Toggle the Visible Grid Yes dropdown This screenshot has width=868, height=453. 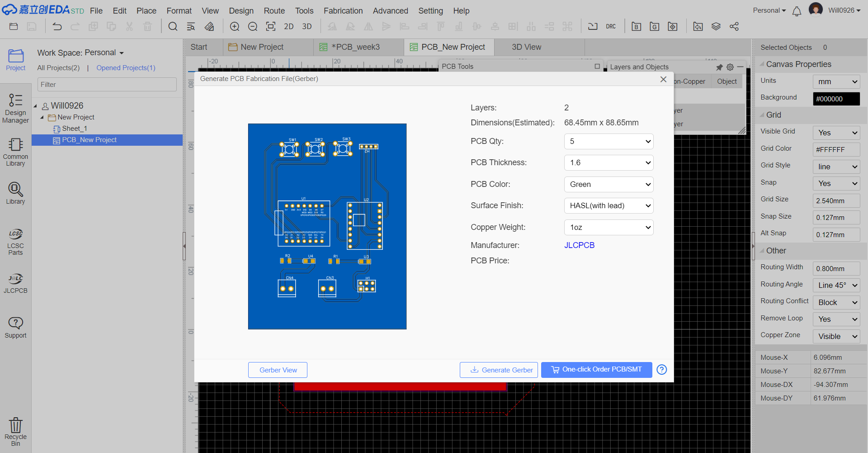click(836, 133)
